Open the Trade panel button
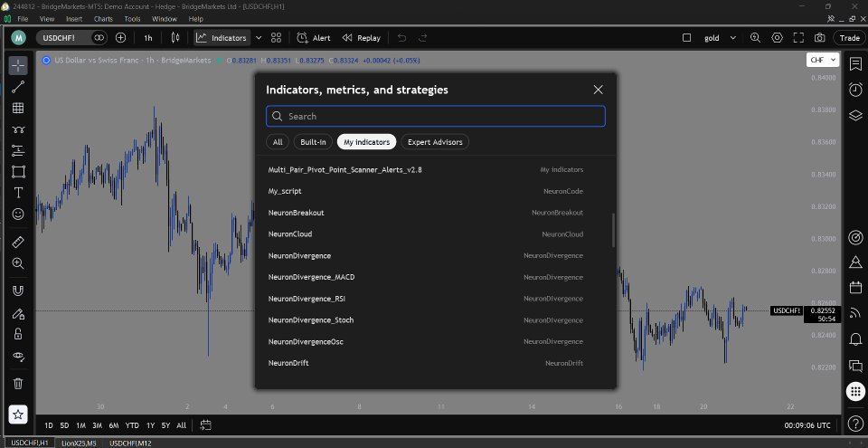This screenshot has width=868, height=448. pyautogui.click(x=850, y=38)
